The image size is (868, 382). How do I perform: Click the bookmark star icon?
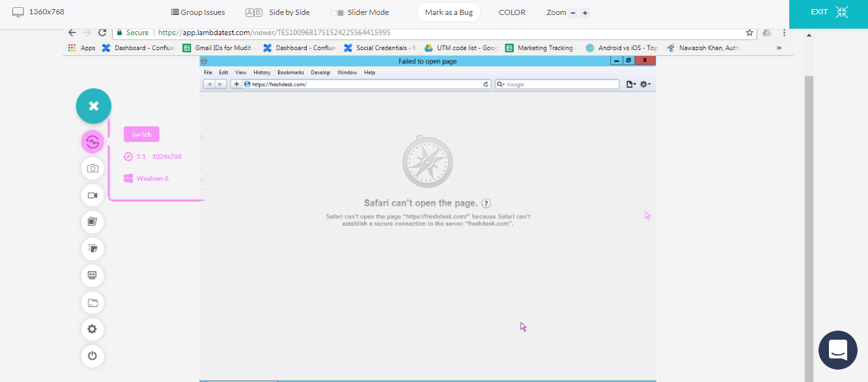coord(749,33)
